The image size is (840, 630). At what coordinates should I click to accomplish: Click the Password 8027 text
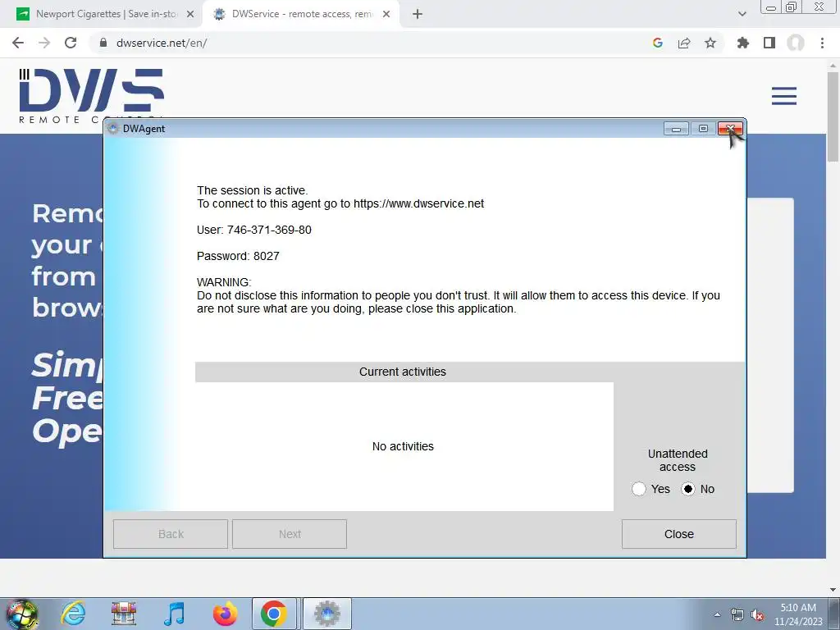click(x=238, y=256)
